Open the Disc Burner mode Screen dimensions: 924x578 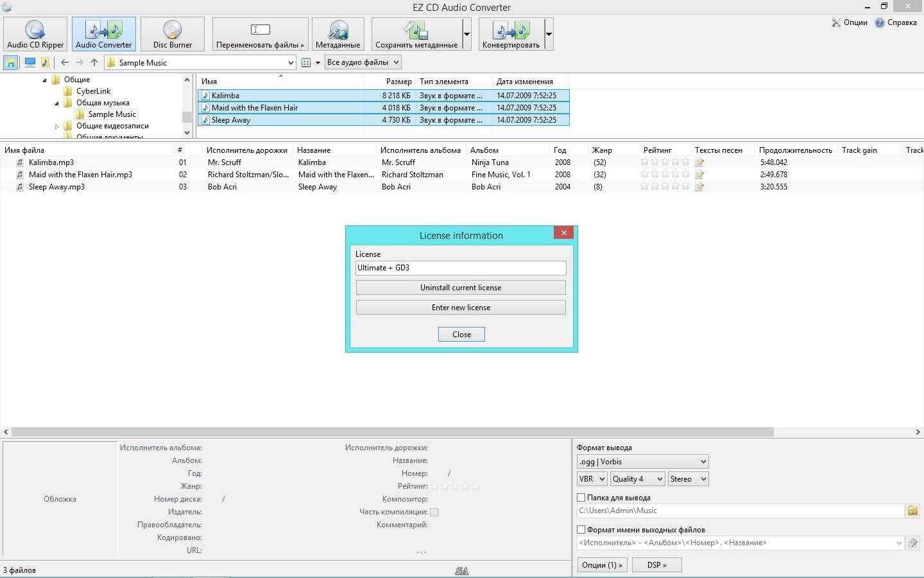172,34
